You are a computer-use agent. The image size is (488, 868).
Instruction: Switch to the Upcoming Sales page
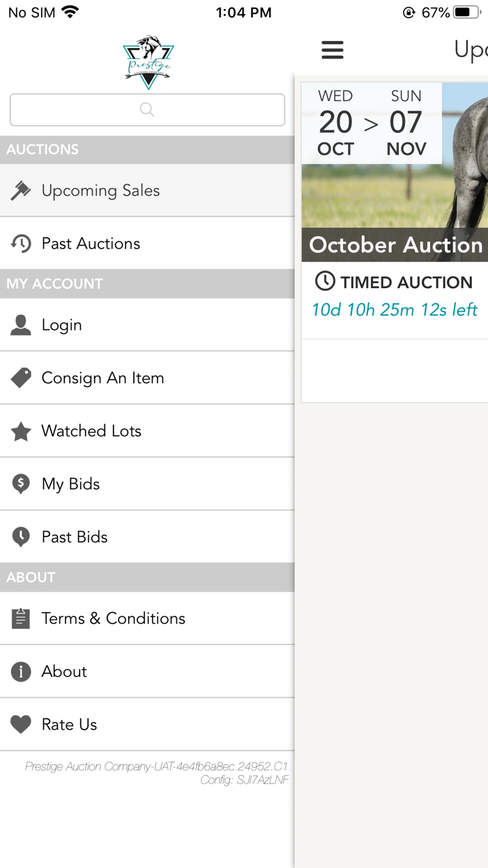pos(101,190)
